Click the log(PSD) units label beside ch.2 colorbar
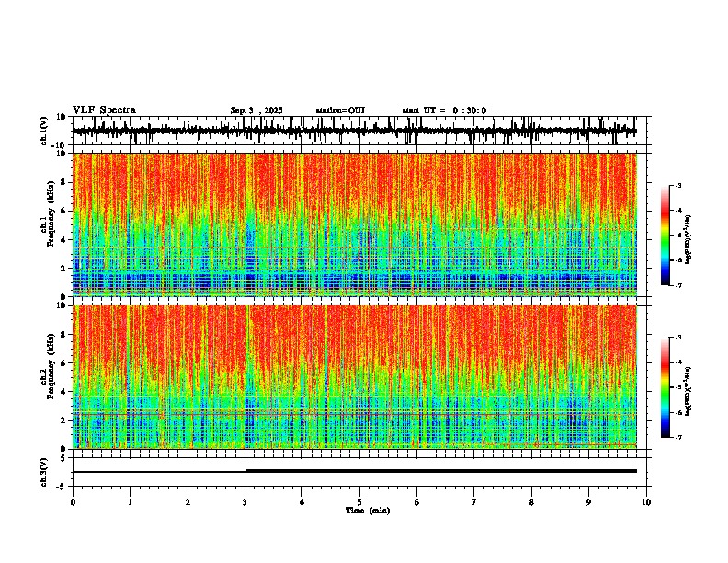This screenshot has width=728, height=563. tap(688, 391)
